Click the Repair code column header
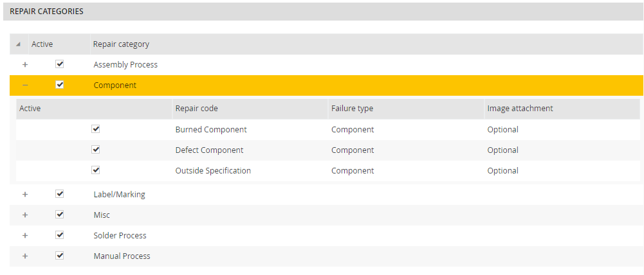This screenshot has height=275, width=644. point(196,109)
